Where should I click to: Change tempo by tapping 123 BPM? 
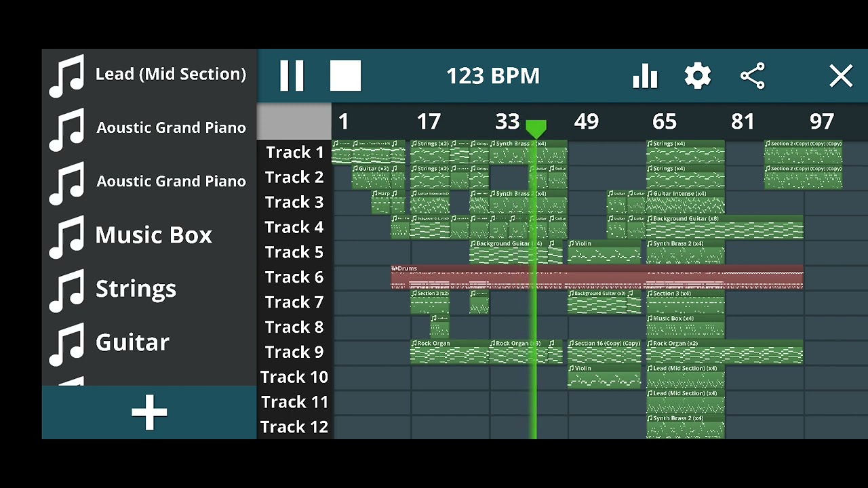tap(493, 76)
